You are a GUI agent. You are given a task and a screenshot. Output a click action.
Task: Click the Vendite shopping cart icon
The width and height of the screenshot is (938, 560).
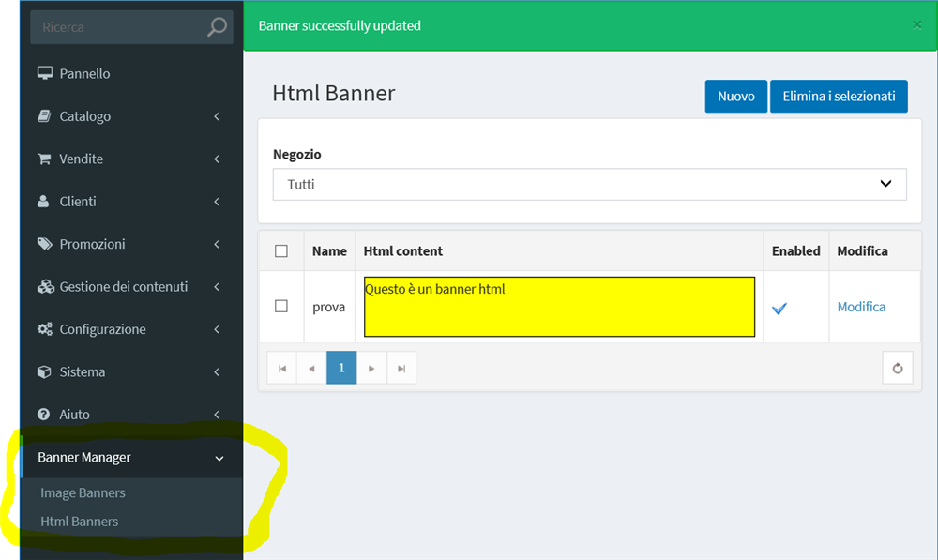click(43, 159)
